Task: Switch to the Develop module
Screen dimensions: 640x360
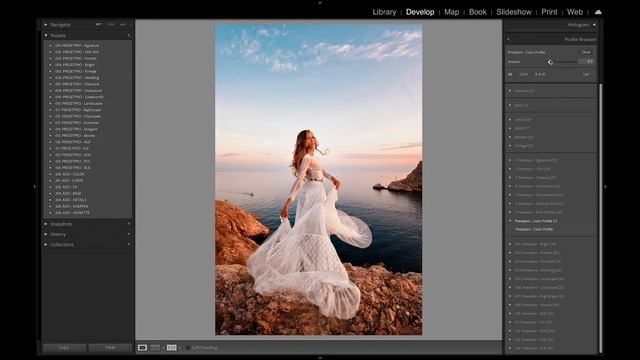Action: [x=420, y=12]
